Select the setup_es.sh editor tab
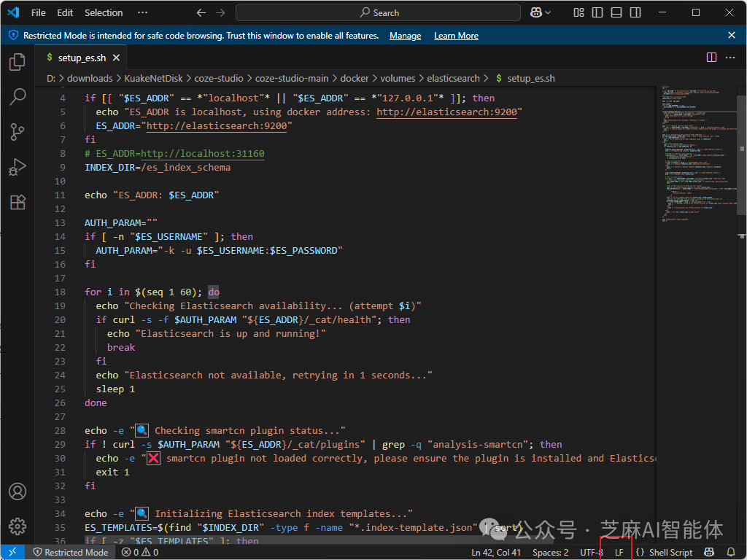Screen dimensions: 747x560 click(82, 58)
